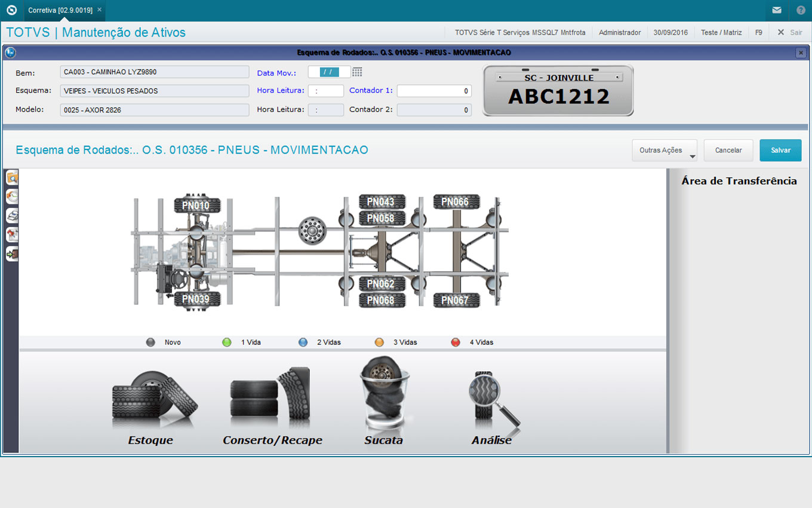
Task: Click the F9 item in header bar
Action: (758, 32)
